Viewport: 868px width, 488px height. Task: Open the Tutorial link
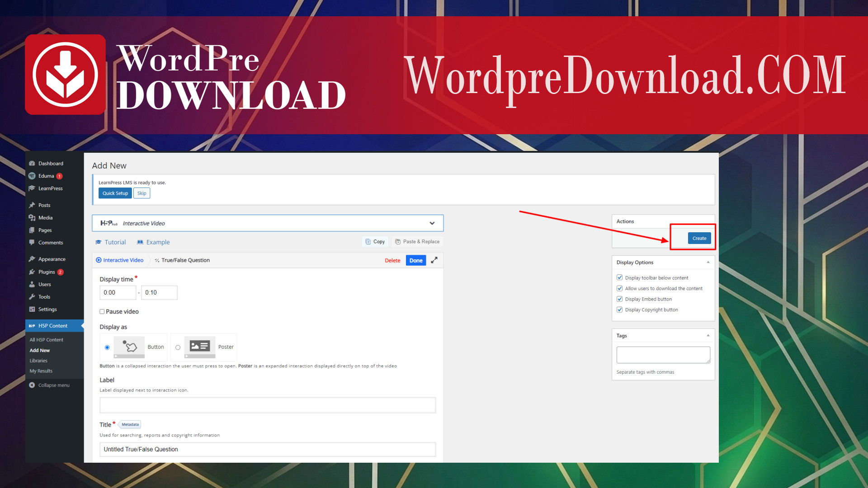(x=111, y=242)
